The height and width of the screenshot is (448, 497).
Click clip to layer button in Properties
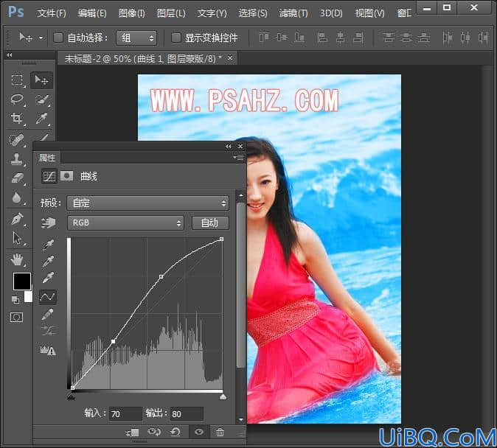coord(133,433)
